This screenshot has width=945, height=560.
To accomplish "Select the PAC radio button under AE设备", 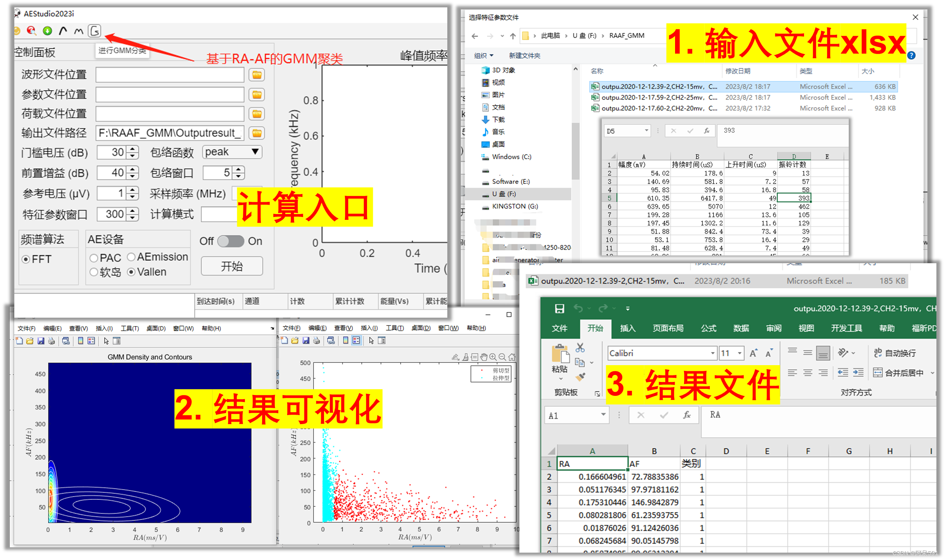I will coord(93,257).
